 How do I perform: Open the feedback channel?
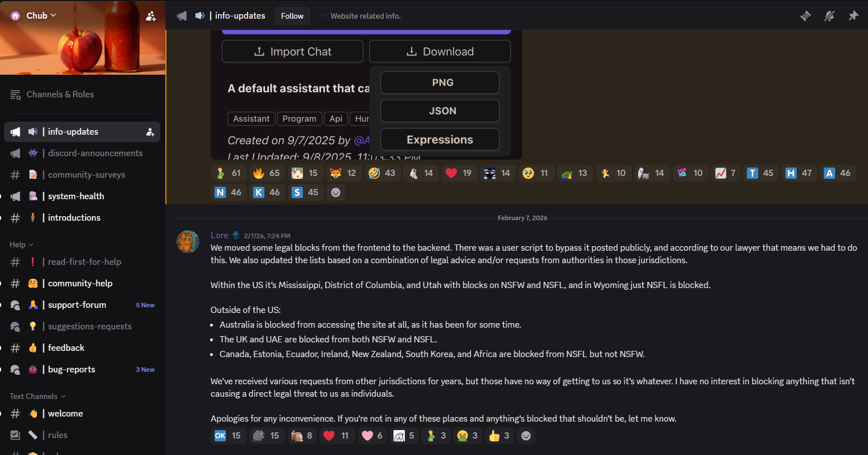click(x=82, y=348)
